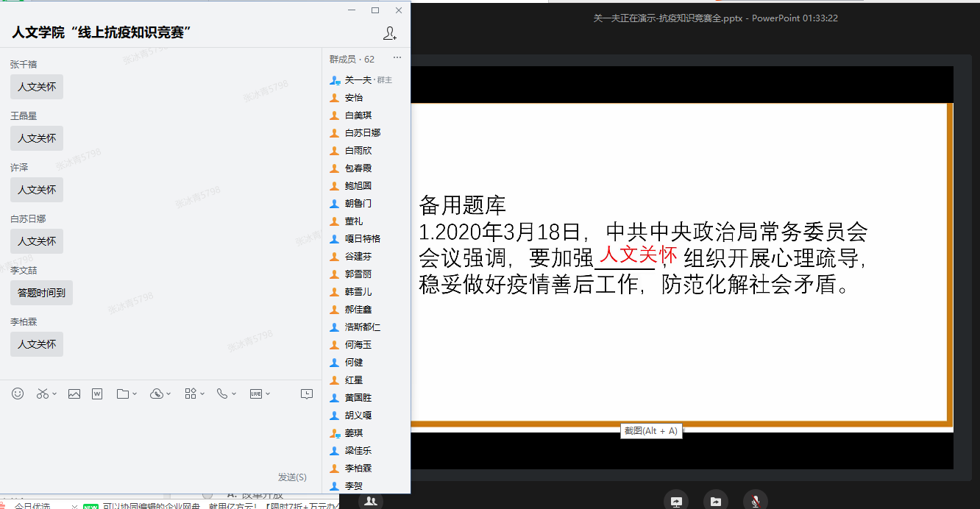This screenshot has height=509, width=980.
Task: Click the 发送(S) send button
Action: point(292,477)
